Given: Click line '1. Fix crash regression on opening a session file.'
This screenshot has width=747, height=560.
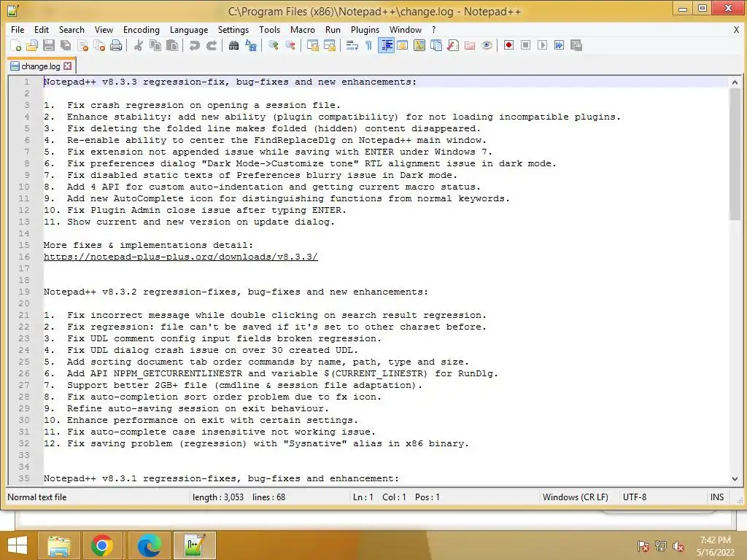Looking at the screenshot, I should (192, 105).
